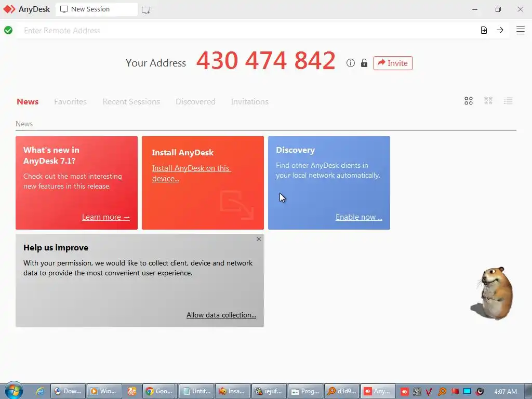Click the cyan monitor tray icon
Image resolution: width=532 pixels, height=399 pixels.
(467, 391)
